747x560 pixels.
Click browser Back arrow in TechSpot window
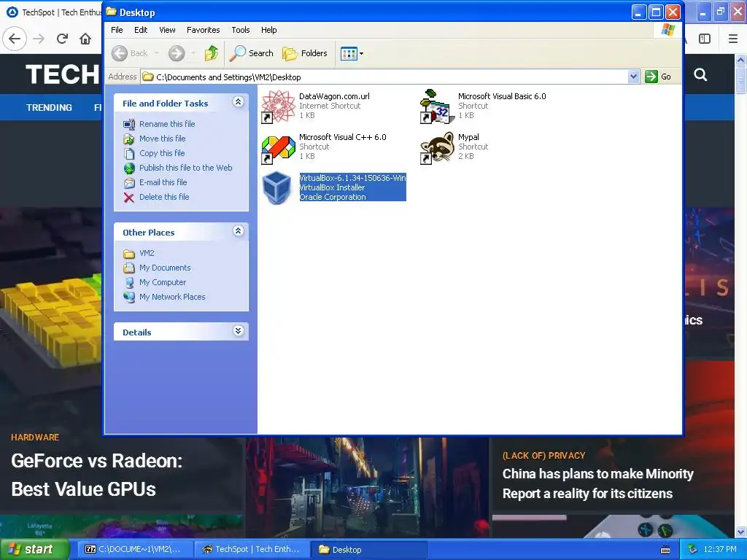(x=15, y=39)
